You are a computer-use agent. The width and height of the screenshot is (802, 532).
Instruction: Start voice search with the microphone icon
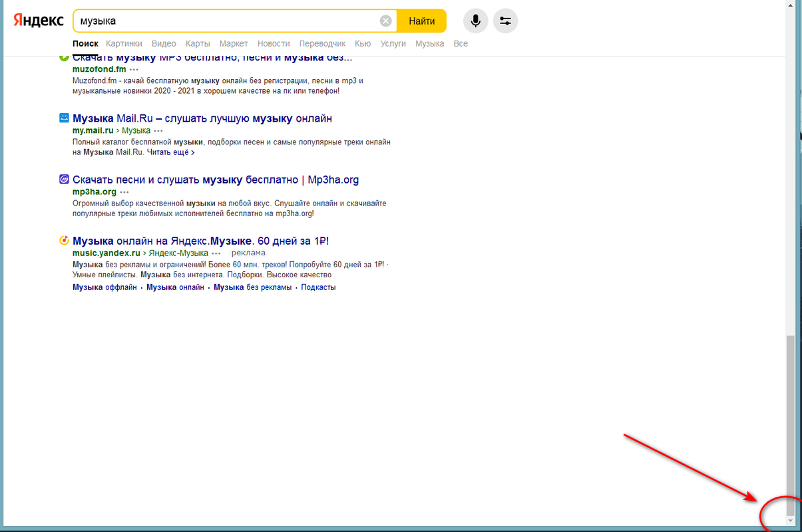475,21
